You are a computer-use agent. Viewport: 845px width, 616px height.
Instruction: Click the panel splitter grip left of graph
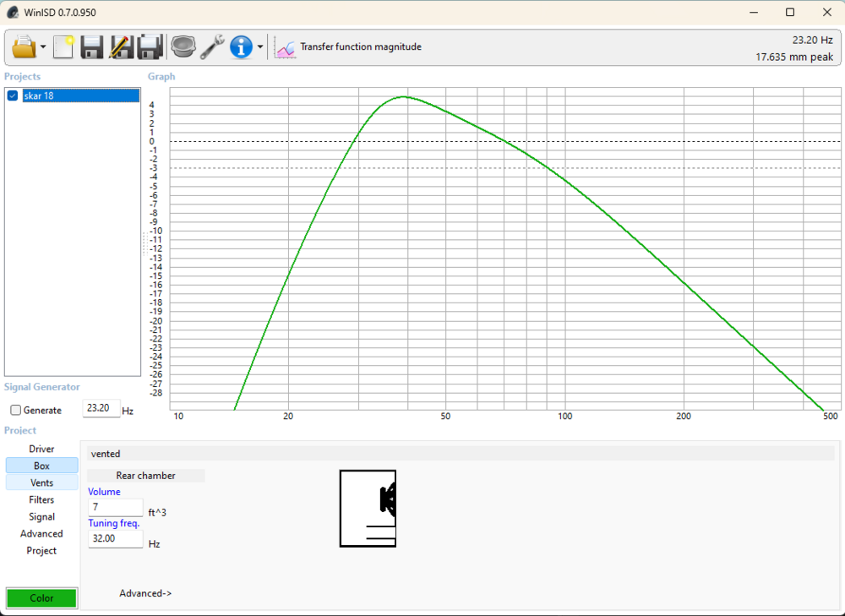(x=144, y=243)
